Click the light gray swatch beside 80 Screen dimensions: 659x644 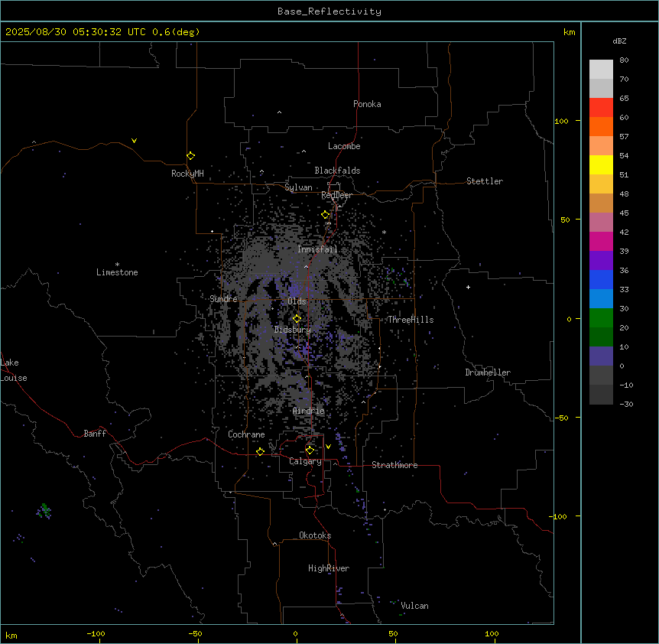click(x=601, y=70)
